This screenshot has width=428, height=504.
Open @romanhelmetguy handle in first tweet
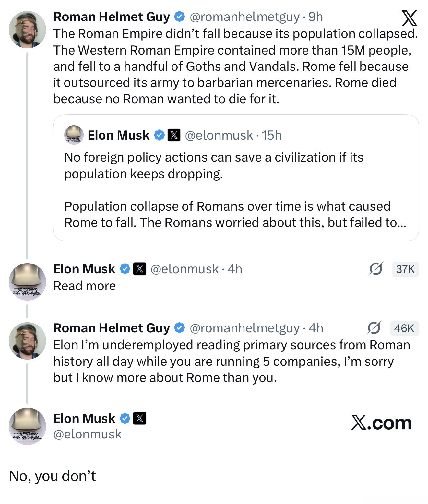[244, 17]
